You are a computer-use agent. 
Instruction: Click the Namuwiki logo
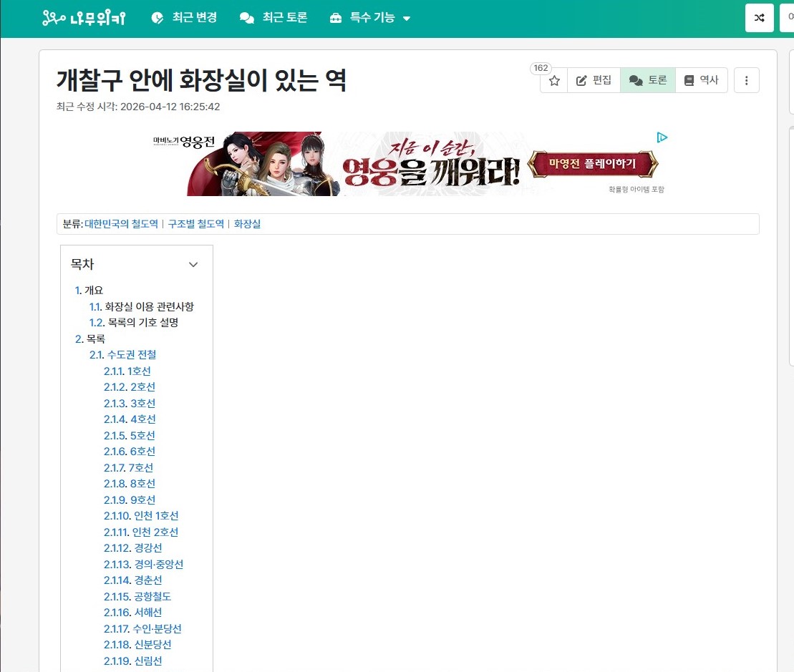tap(84, 18)
